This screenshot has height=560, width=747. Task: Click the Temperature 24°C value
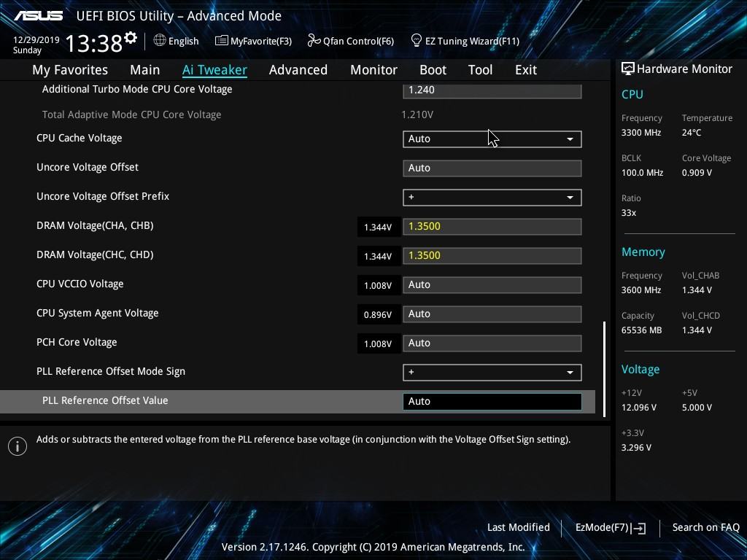[692, 133]
